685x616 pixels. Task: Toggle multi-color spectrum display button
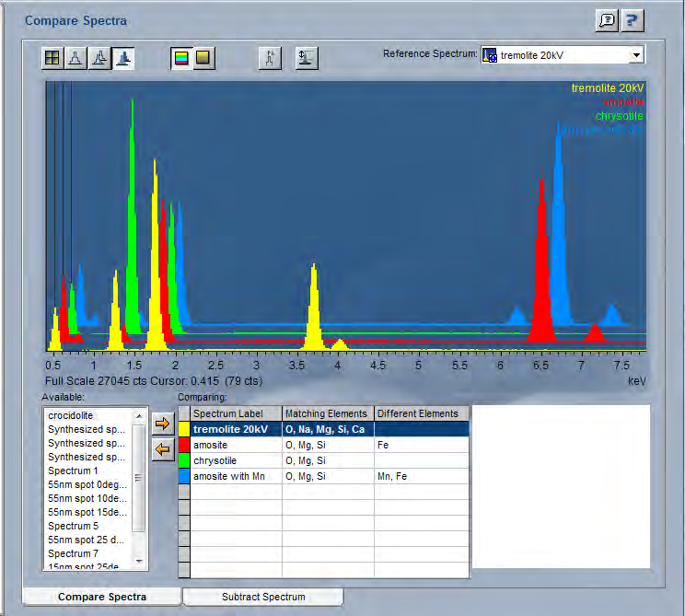pyautogui.click(x=180, y=58)
